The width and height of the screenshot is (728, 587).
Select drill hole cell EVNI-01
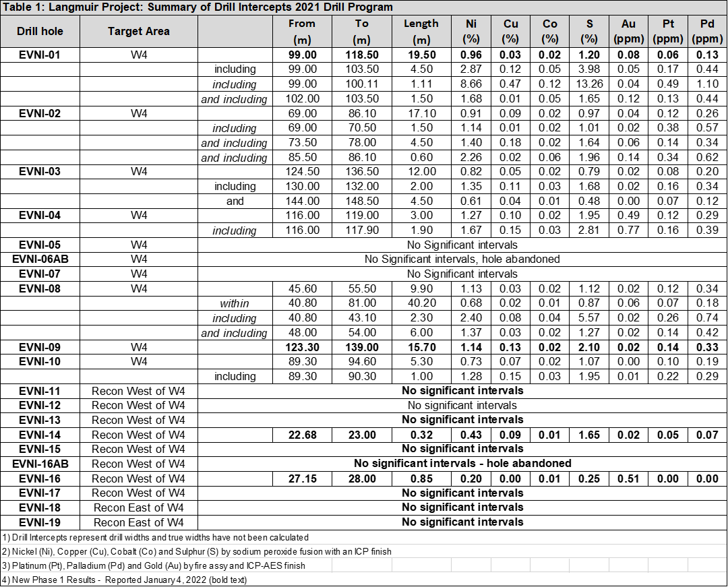pyautogui.click(x=40, y=55)
